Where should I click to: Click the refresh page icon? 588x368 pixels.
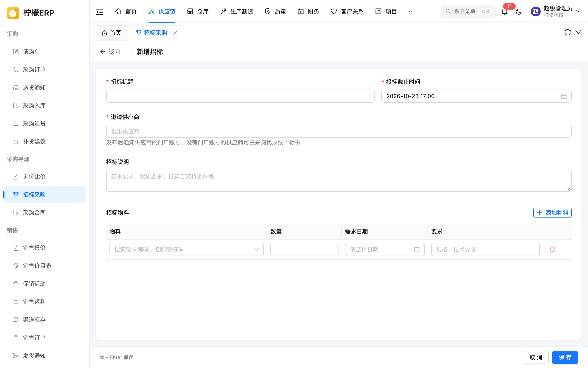[x=567, y=32]
